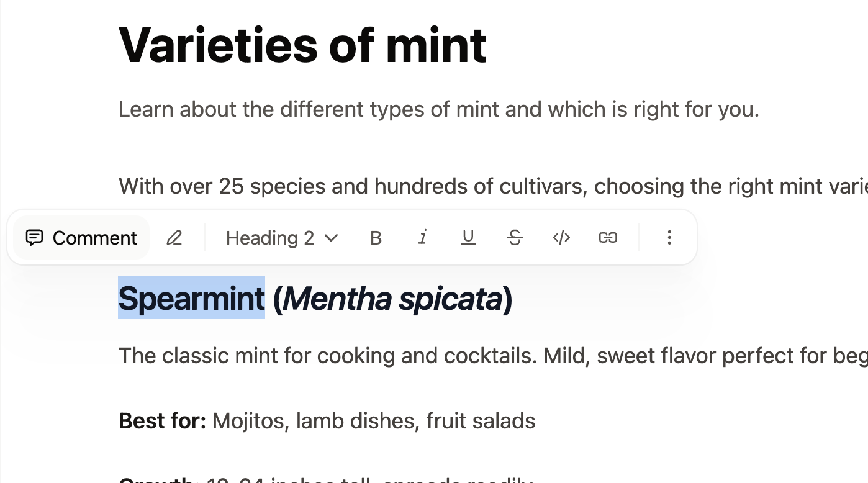
Task: Toggle bold formatting for "Spearmint"
Action: click(x=376, y=237)
